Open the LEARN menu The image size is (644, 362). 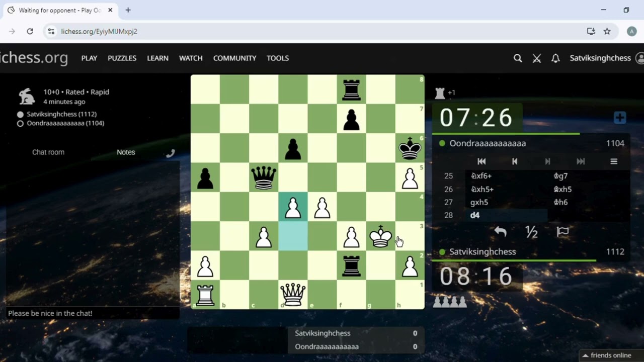click(157, 58)
